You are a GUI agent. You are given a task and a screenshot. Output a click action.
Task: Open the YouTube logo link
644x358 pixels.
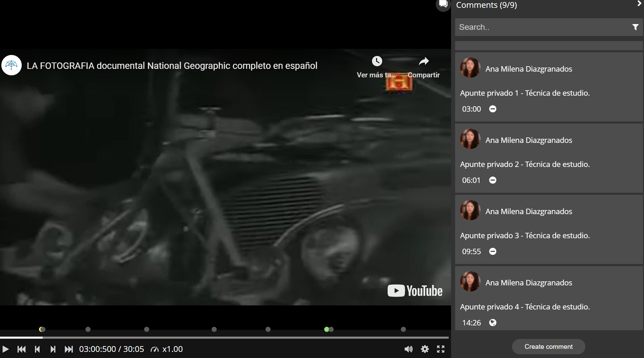click(415, 291)
